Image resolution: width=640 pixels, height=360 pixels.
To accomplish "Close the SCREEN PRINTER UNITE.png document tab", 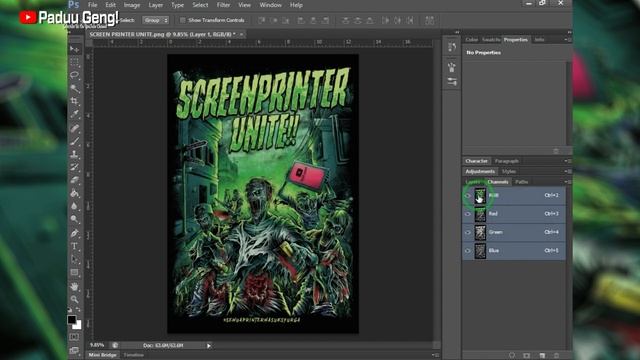I will coord(242,35).
